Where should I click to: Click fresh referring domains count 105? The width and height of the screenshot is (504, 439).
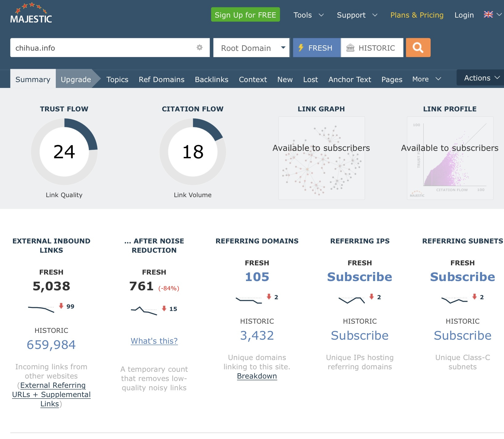pos(257,277)
